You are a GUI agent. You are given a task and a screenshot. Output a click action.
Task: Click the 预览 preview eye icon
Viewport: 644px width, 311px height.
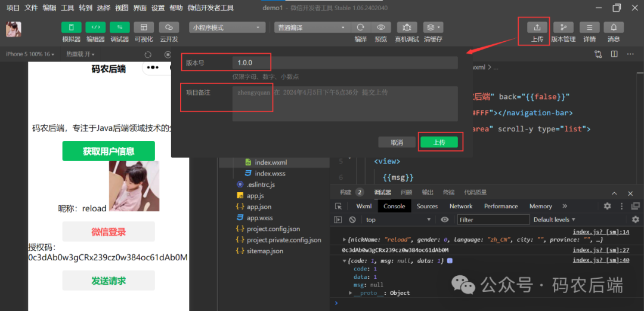tap(381, 27)
